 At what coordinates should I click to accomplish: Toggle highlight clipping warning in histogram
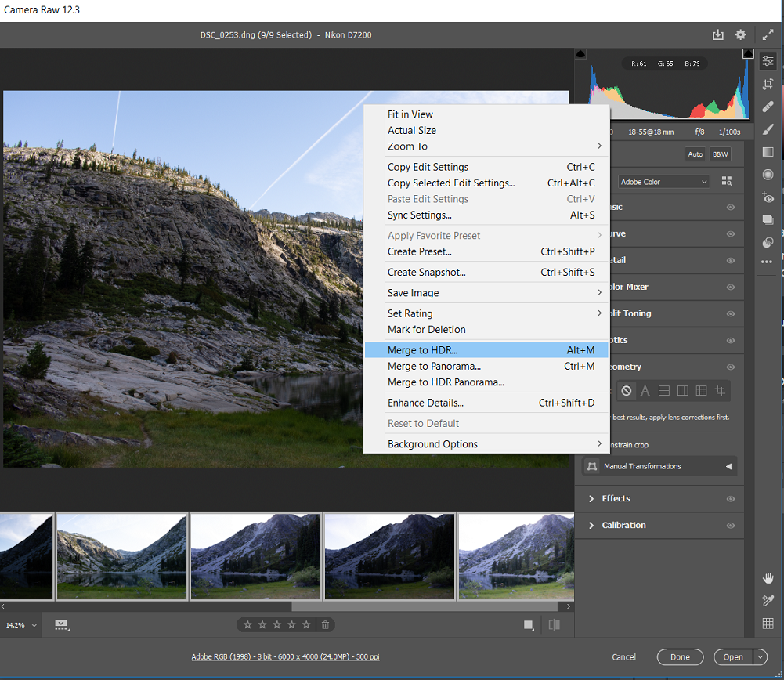pyautogui.click(x=747, y=54)
